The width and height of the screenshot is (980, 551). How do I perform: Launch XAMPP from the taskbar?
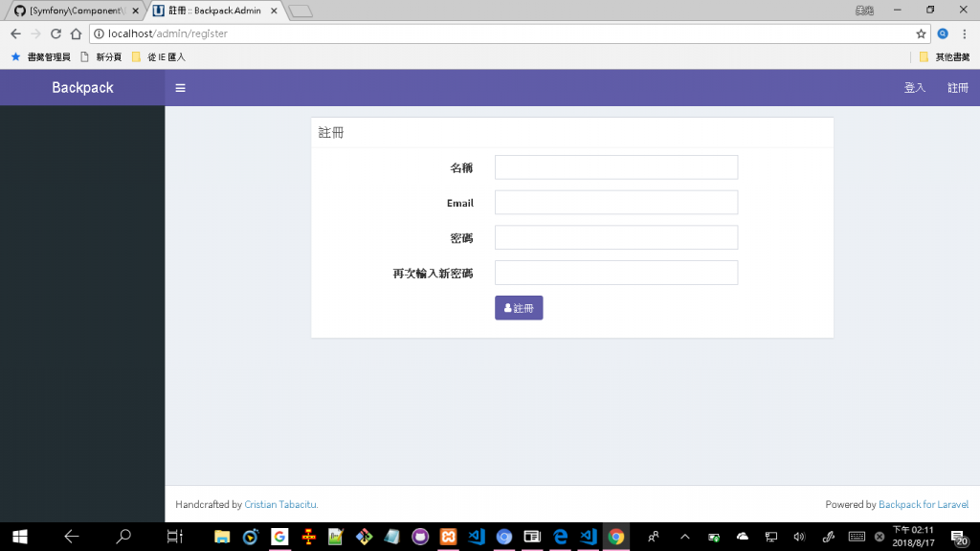(x=448, y=537)
